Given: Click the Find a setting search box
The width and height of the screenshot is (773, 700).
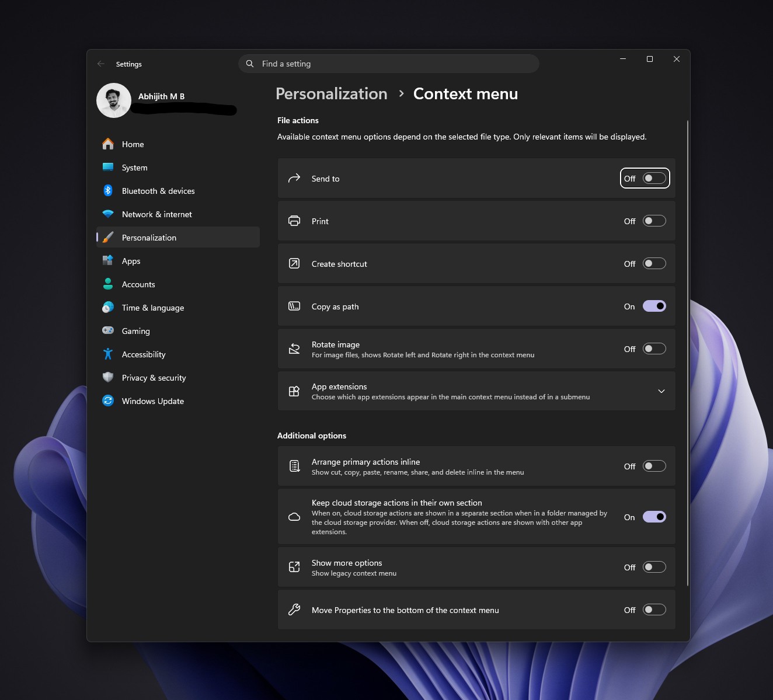Looking at the screenshot, I should click(x=388, y=64).
